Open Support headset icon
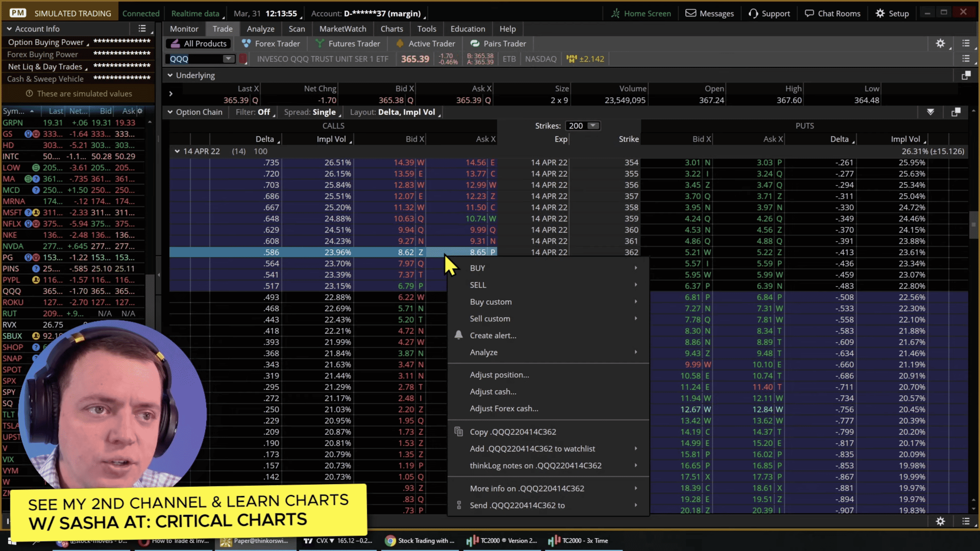This screenshot has height=551, width=980. click(753, 13)
